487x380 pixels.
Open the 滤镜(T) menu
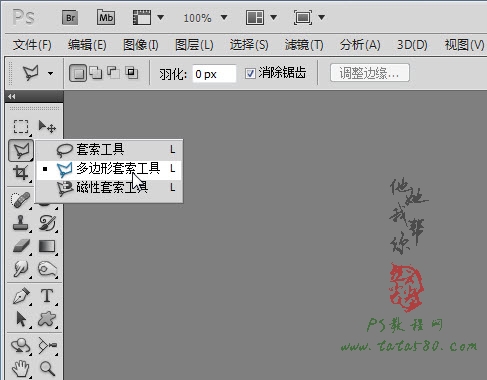pos(304,44)
